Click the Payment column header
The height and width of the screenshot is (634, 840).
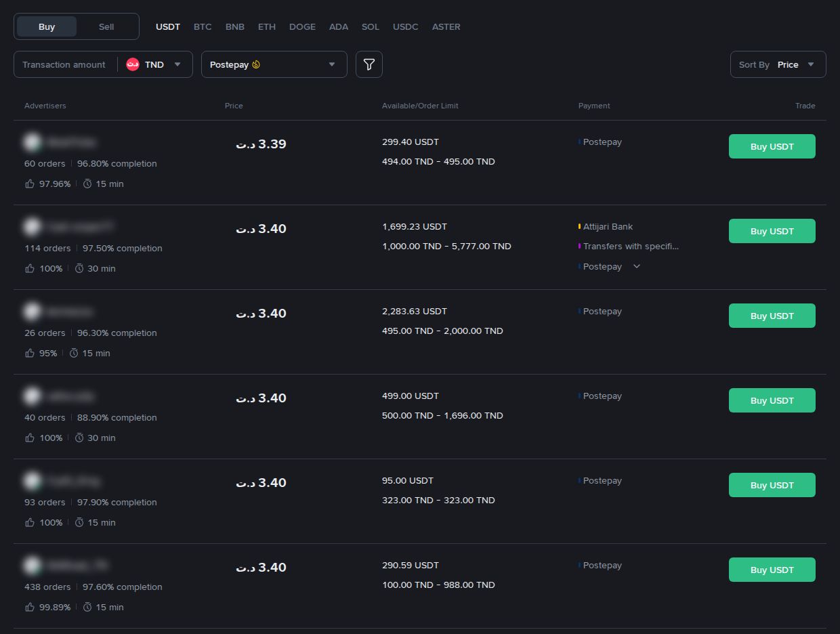pyautogui.click(x=594, y=106)
